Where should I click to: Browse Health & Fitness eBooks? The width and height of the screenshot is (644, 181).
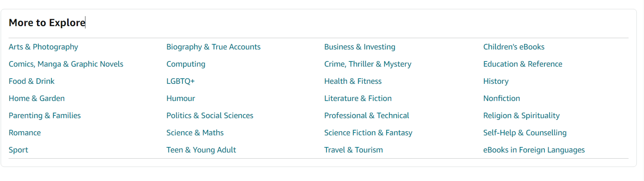coord(353,81)
